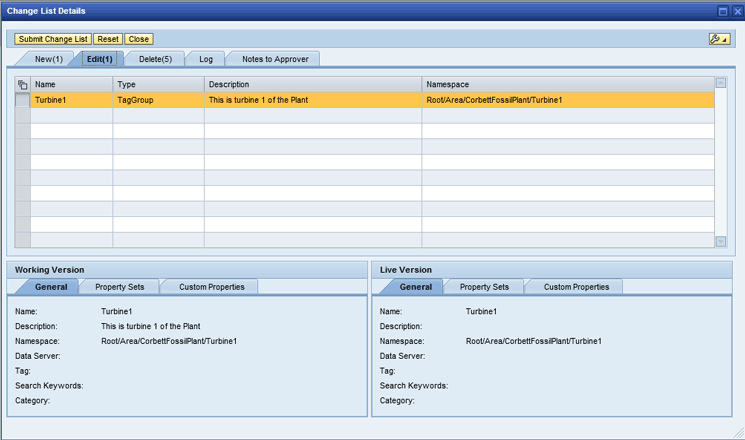Maximize the Change List Details window
The width and height of the screenshot is (745, 440).
tap(723, 10)
